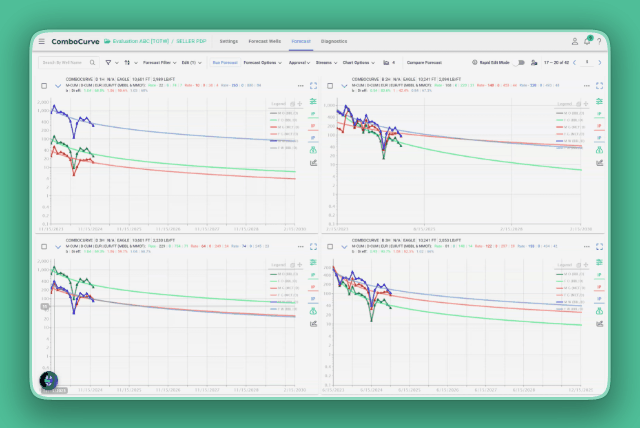Switch to the Forecast Wells tab
Screen dimensions: 640x428
(264, 41)
